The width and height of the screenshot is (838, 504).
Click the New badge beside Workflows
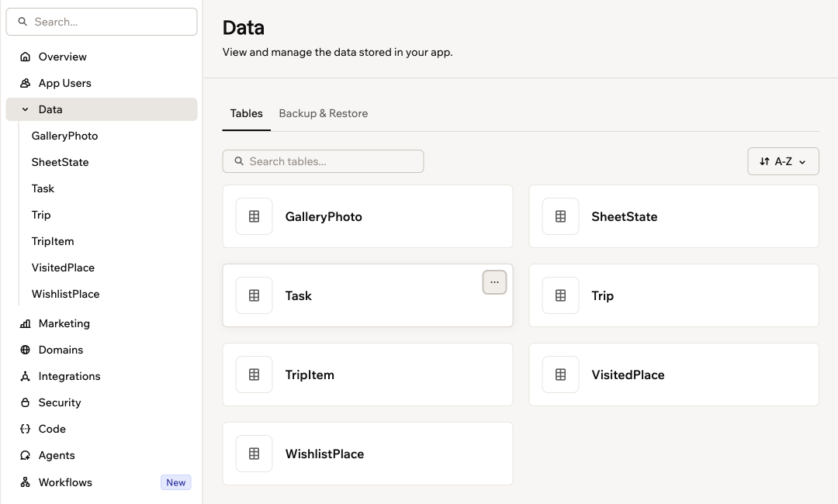(x=176, y=482)
